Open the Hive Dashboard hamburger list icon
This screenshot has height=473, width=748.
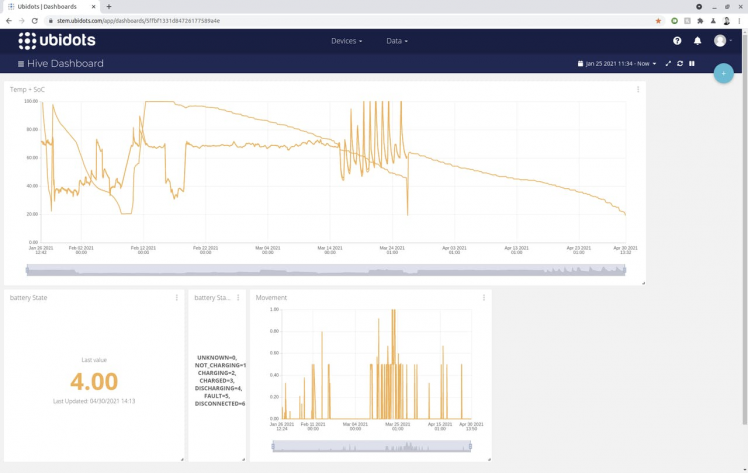point(21,64)
